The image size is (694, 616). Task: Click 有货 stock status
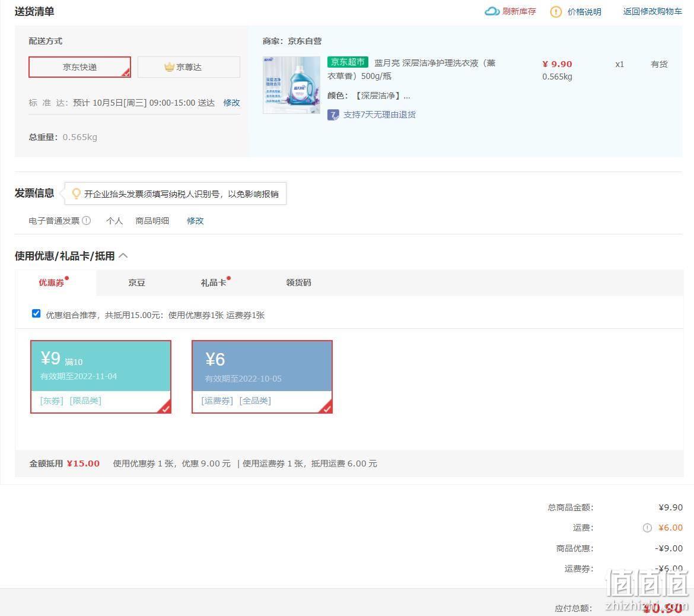tap(659, 64)
